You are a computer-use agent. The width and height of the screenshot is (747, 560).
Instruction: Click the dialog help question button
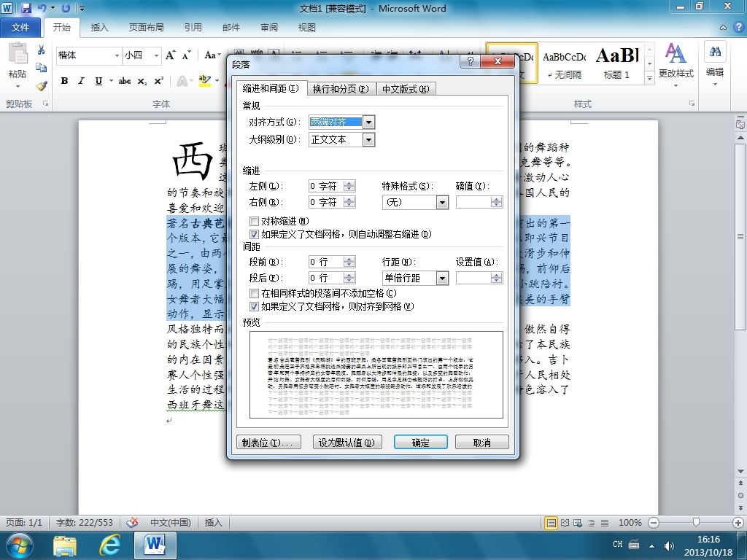click(471, 61)
